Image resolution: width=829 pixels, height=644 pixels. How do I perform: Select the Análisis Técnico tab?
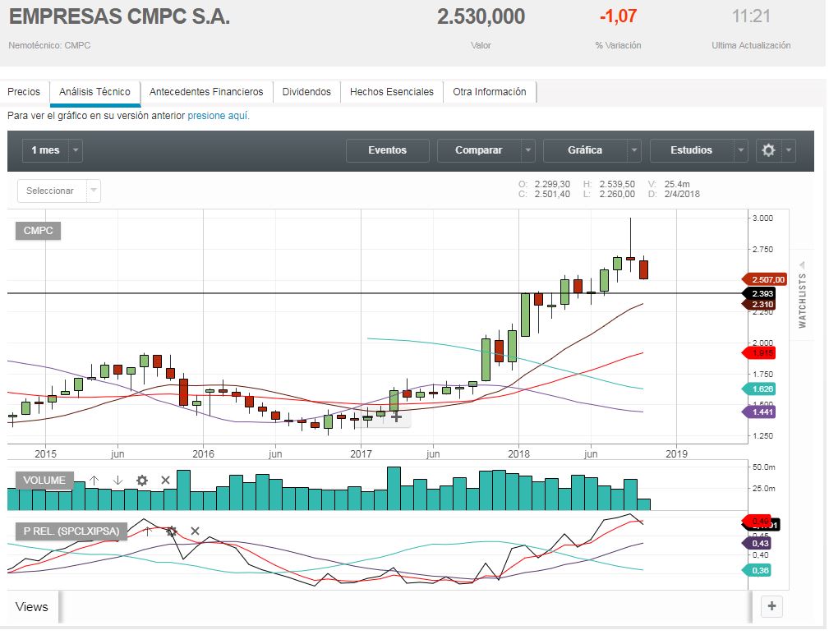94,91
